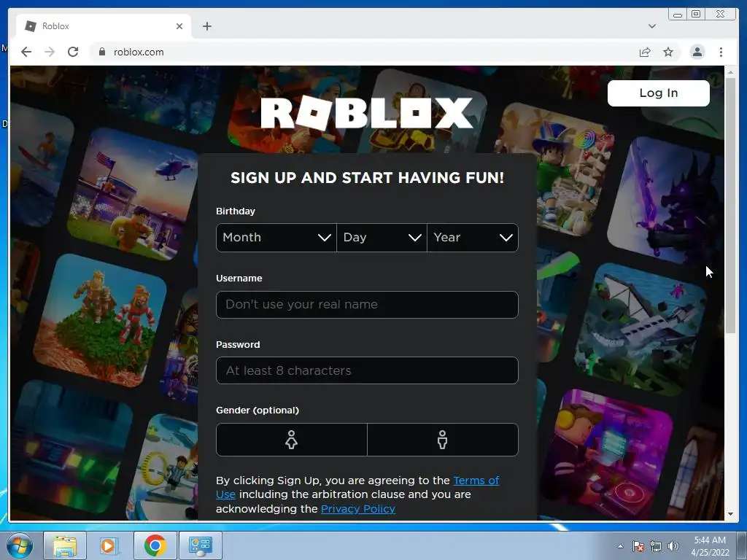Click the page scroll-up arrow
This screenshot has height=560, width=747.
click(x=730, y=72)
